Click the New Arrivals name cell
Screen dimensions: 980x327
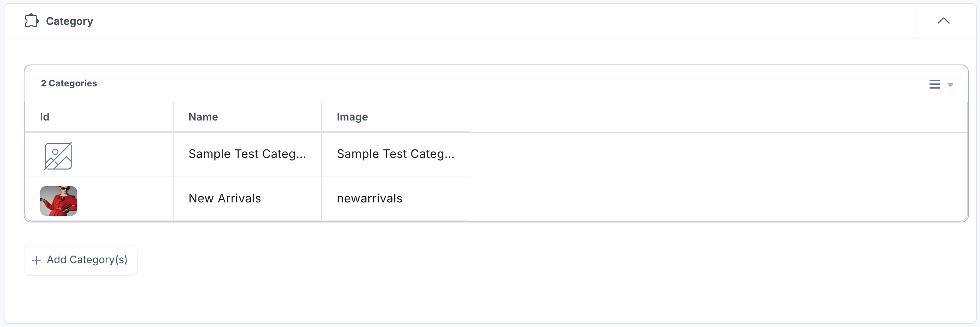pos(224,198)
